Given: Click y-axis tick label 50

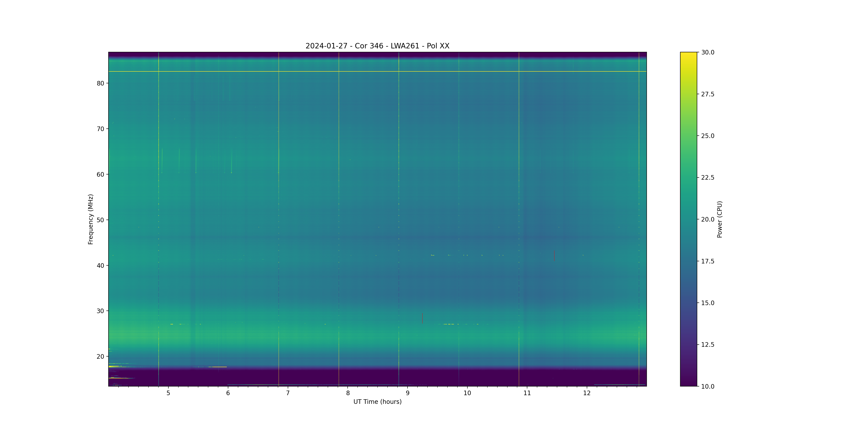Looking at the screenshot, I should click(100, 220).
